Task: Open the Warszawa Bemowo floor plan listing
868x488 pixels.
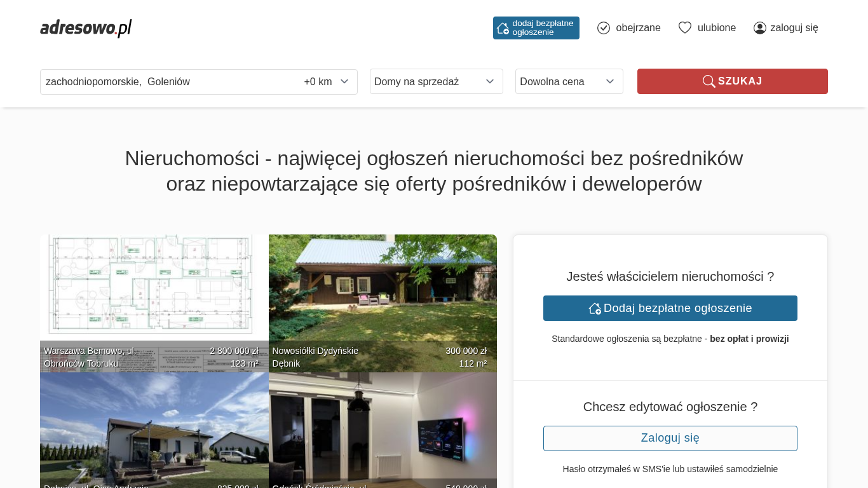Action: point(154,292)
